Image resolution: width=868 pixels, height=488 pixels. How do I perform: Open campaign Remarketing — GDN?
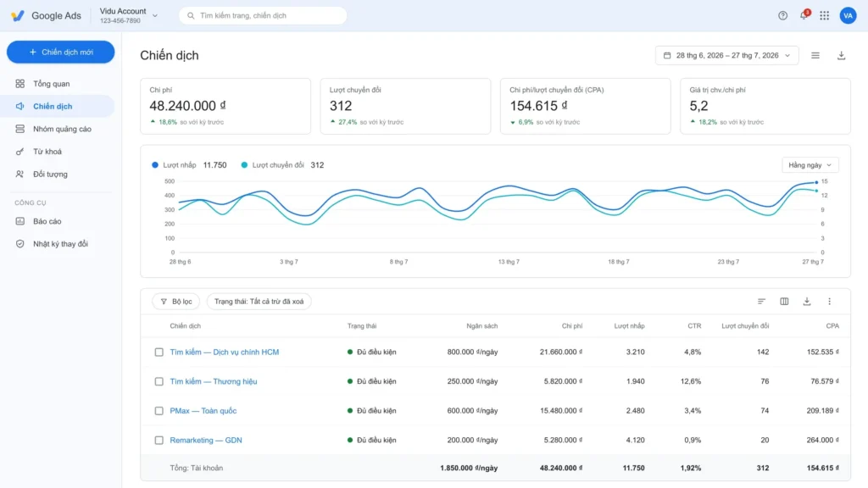(x=206, y=441)
